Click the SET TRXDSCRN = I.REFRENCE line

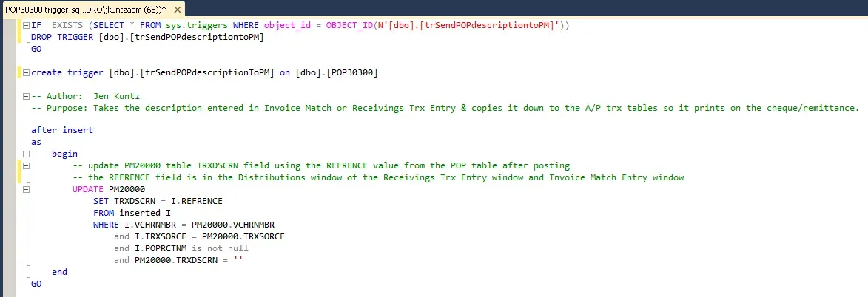[158, 201]
